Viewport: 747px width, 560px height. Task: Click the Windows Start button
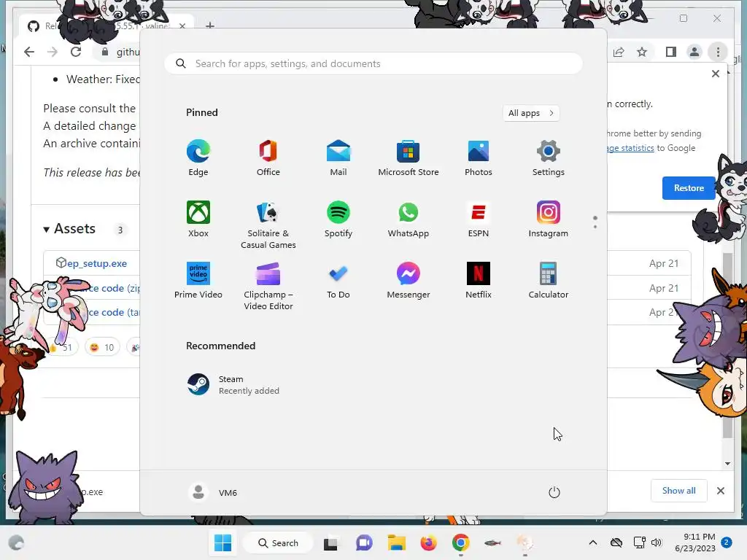click(x=223, y=542)
